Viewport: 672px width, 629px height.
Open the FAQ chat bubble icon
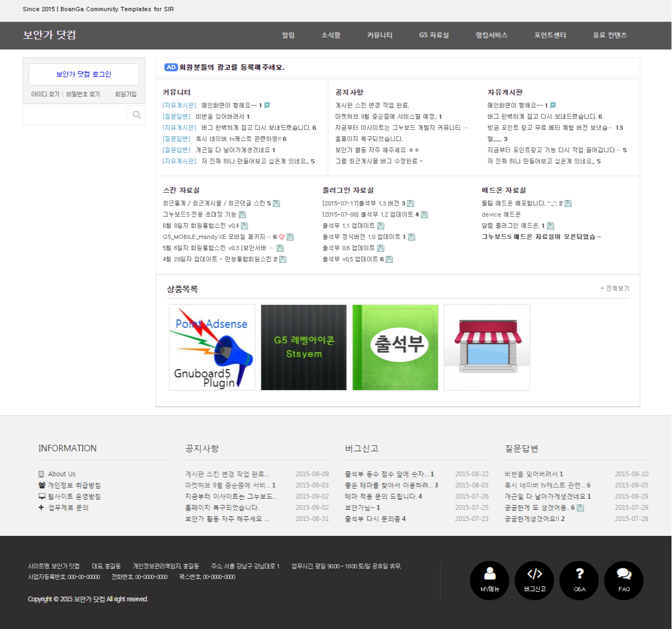(624, 580)
